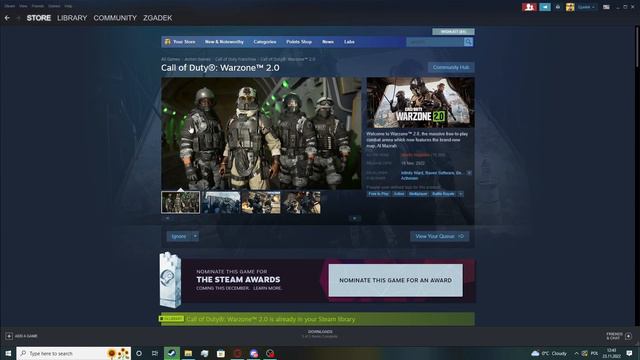640x360 pixels.
Task: Expand the developer list plus button
Action: 469,173
